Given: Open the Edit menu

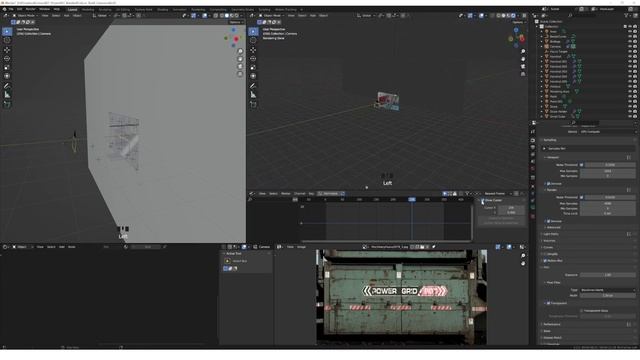Looking at the screenshot, I should pyautogui.click(x=20, y=9).
